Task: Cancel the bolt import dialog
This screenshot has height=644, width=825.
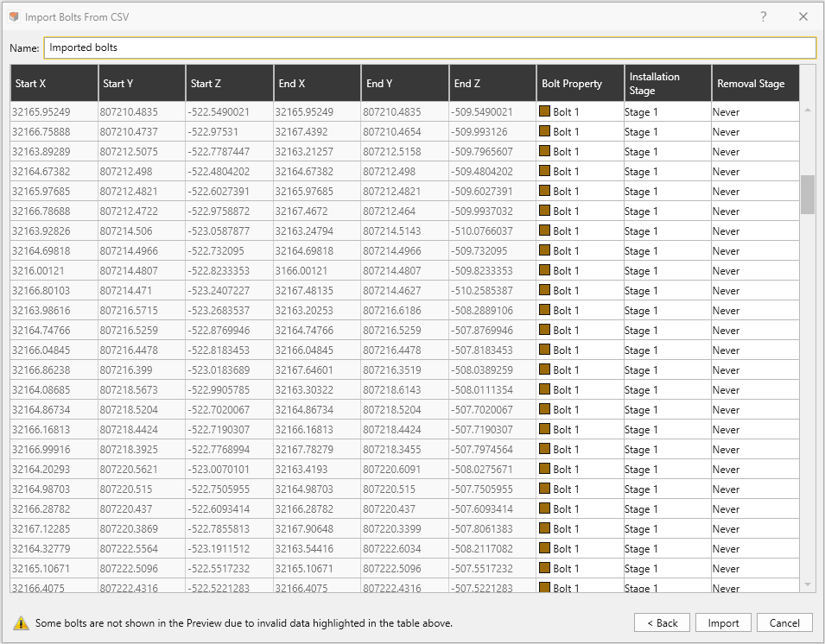Action: (784, 622)
